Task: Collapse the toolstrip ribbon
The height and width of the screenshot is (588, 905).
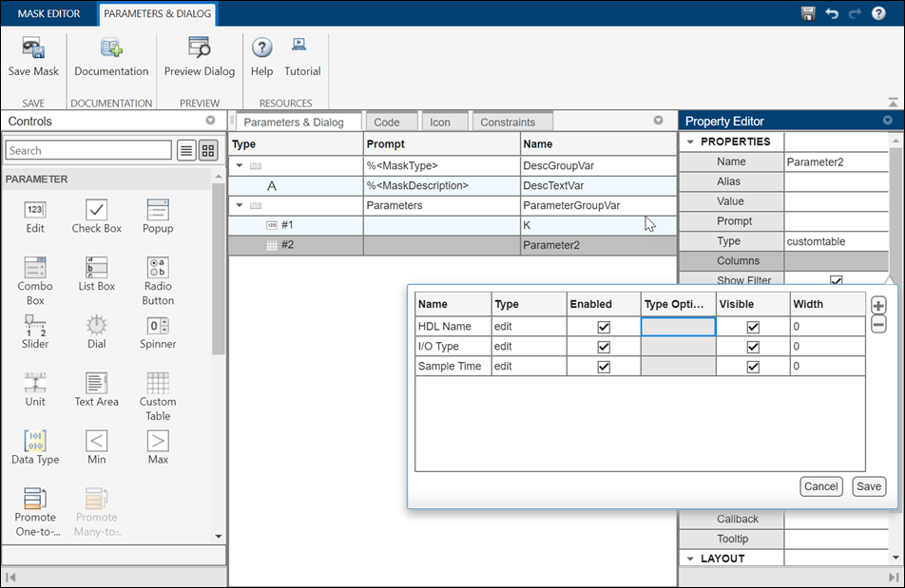Action: click(893, 102)
